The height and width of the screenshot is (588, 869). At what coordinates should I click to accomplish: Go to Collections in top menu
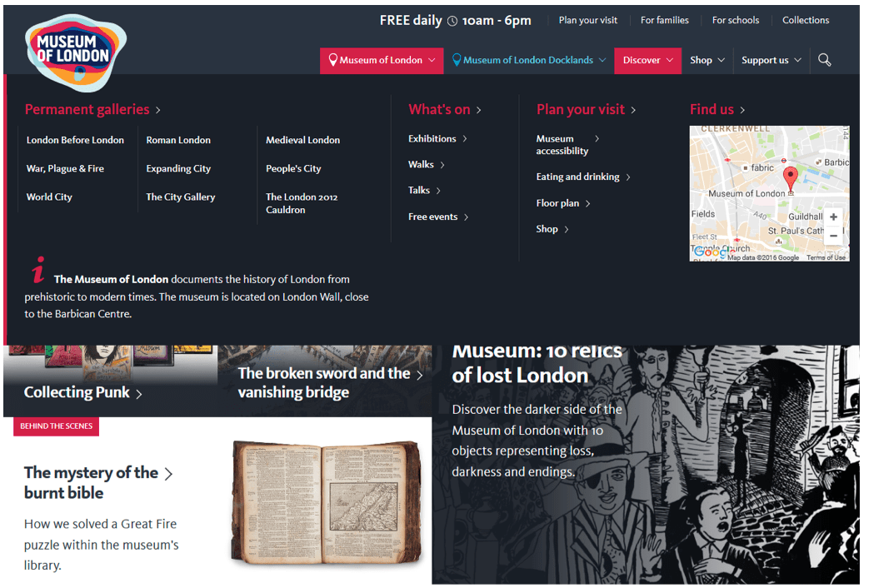pos(805,20)
